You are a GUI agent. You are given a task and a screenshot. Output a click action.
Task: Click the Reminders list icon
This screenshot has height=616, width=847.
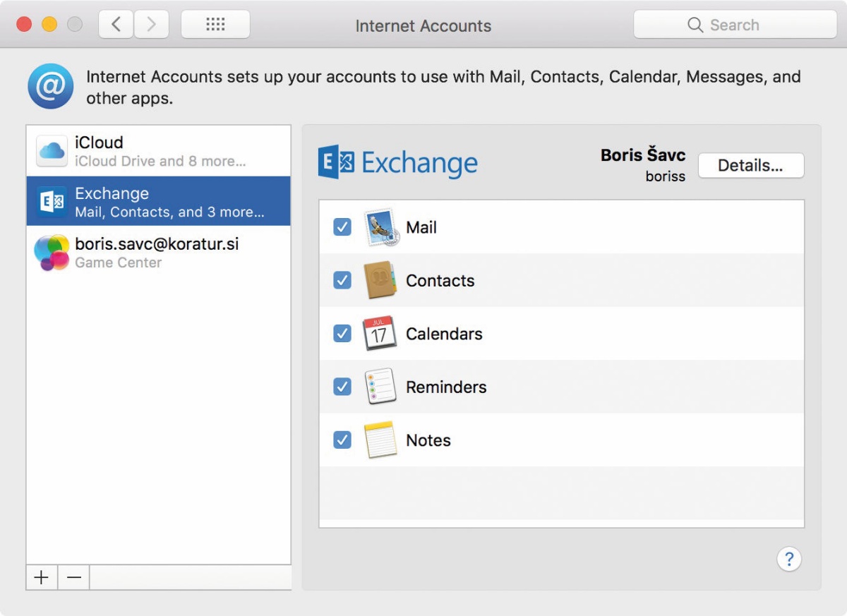pyautogui.click(x=380, y=387)
